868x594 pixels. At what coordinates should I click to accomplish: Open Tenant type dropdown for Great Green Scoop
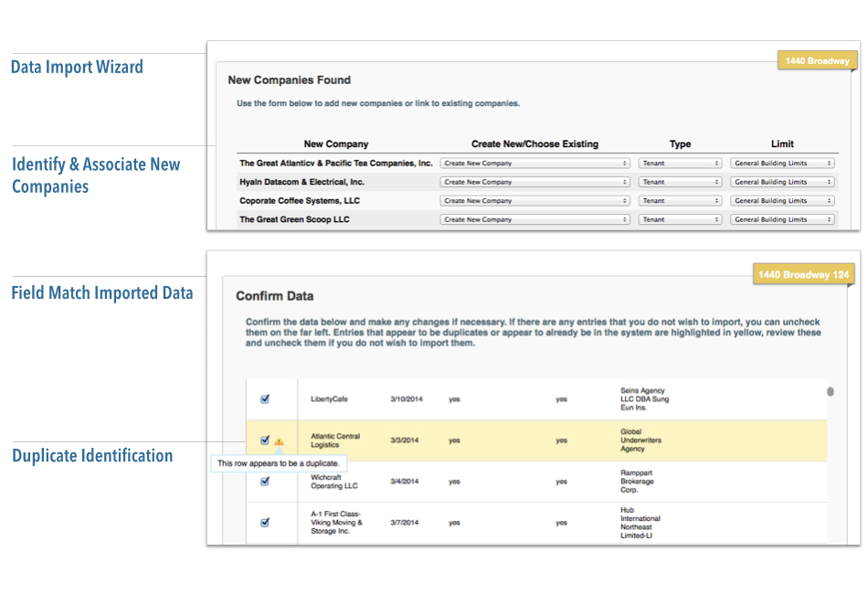[681, 219]
